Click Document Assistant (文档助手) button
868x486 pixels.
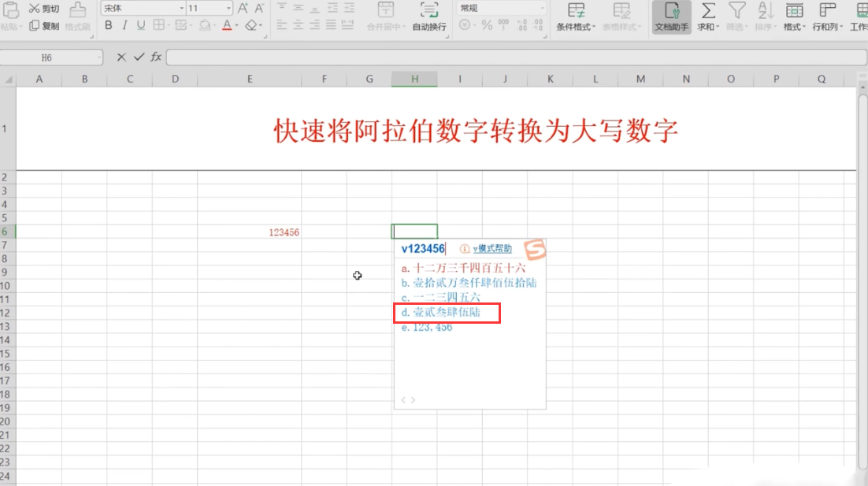click(x=672, y=16)
